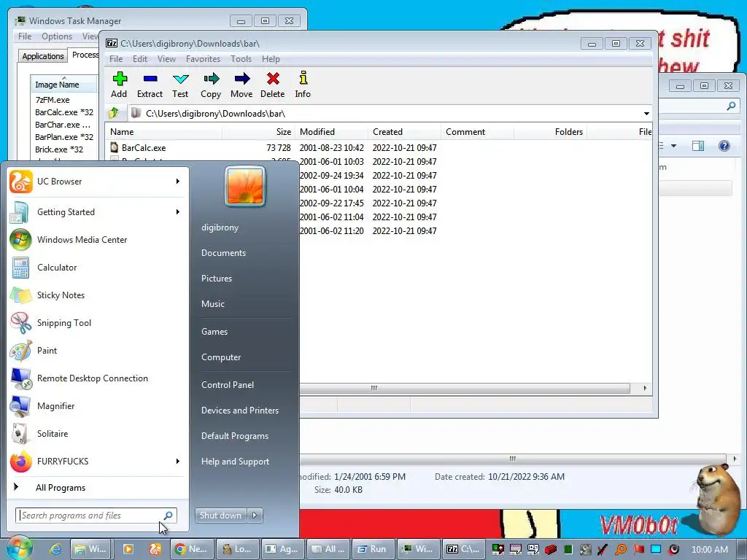Launch the Snipping Tool
This screenshot has height=560, width=747.
point(96,322)
